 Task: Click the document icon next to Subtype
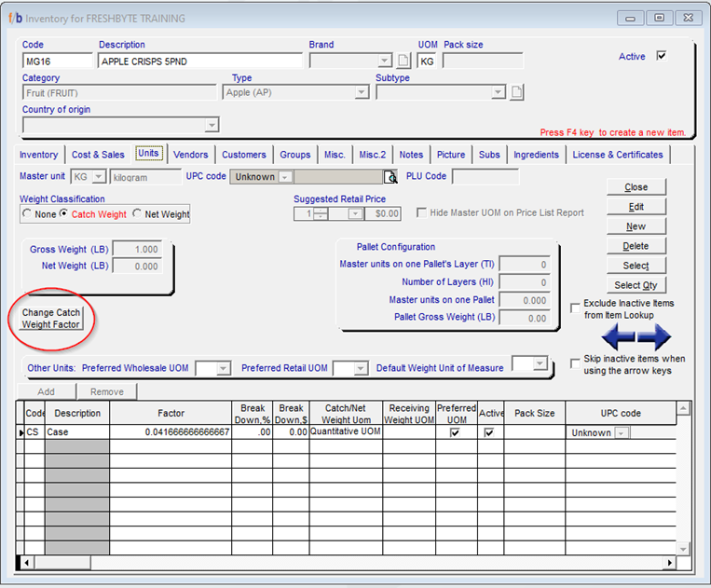[517, 92]
